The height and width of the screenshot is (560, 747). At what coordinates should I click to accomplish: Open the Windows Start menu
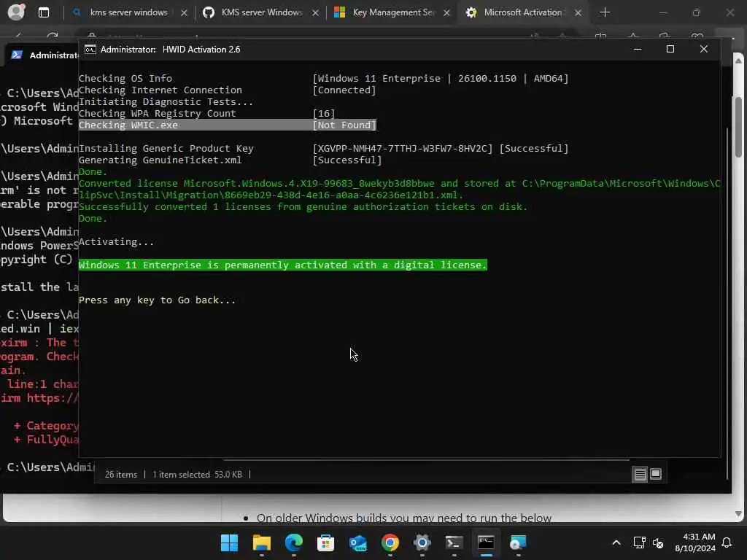[229, 542]
